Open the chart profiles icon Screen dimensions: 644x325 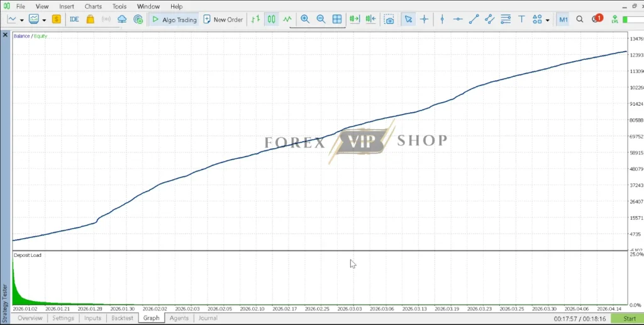coord(34,20)
